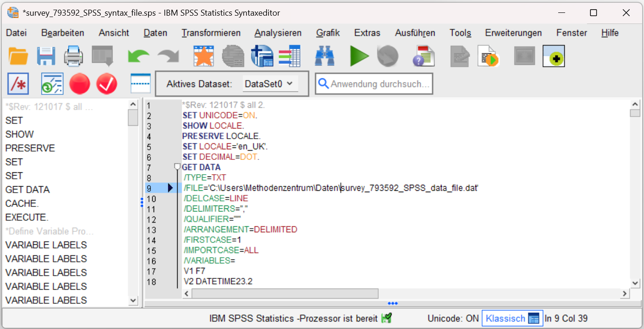The width and height of the screenshot is (644, 329).
Task: Click the Anwendung durchsuchen search field
Action: coord(379,84)
